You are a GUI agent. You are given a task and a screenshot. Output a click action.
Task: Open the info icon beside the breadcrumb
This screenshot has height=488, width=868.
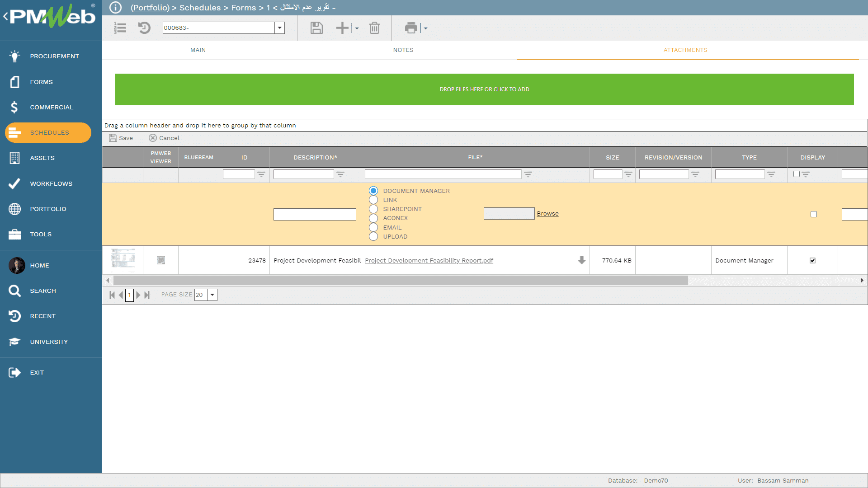[x=115, y=8]
